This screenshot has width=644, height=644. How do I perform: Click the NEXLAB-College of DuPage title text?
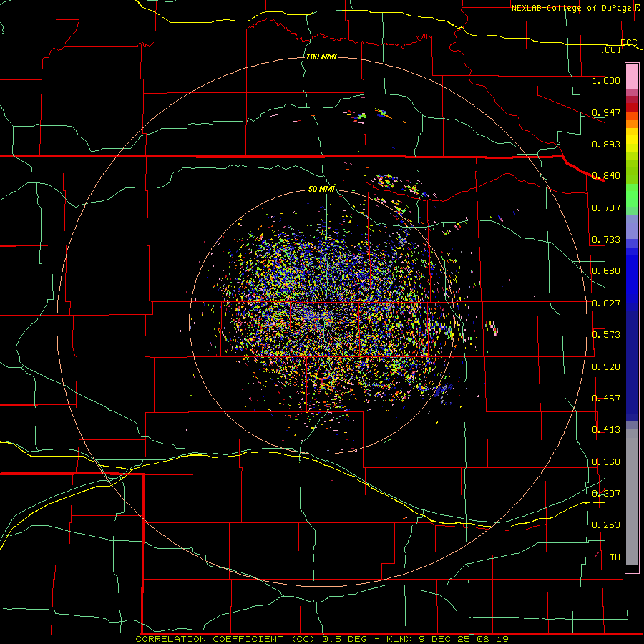tap(572, 8)
